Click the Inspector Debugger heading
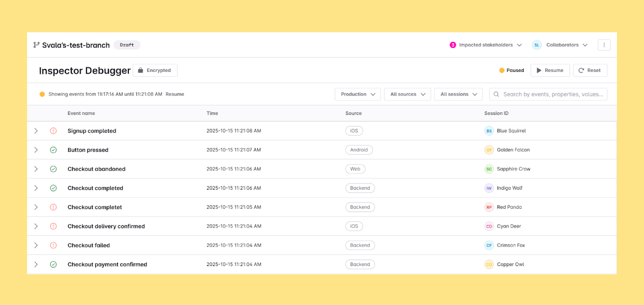The image size is (644, 305). point(85,71)
